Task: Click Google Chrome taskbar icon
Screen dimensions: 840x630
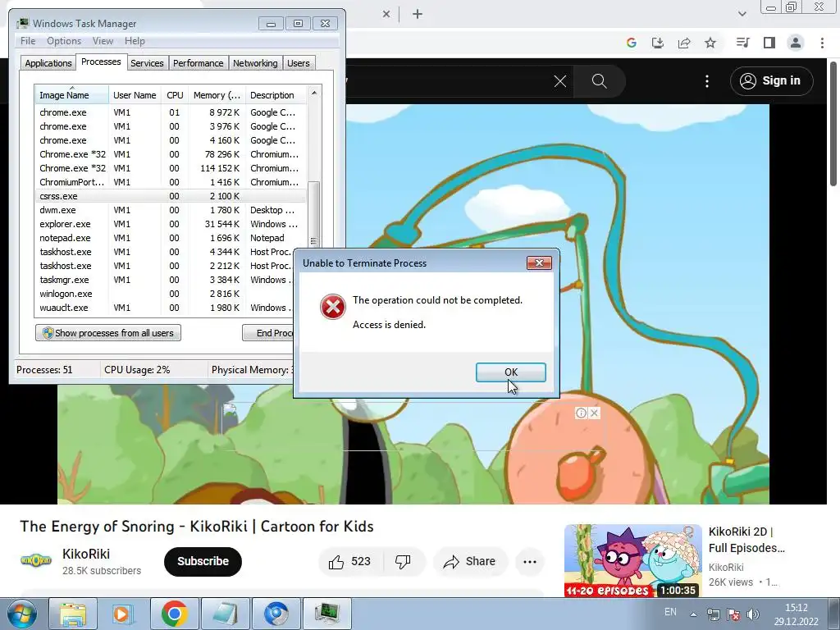Action: tap(174, 614)
